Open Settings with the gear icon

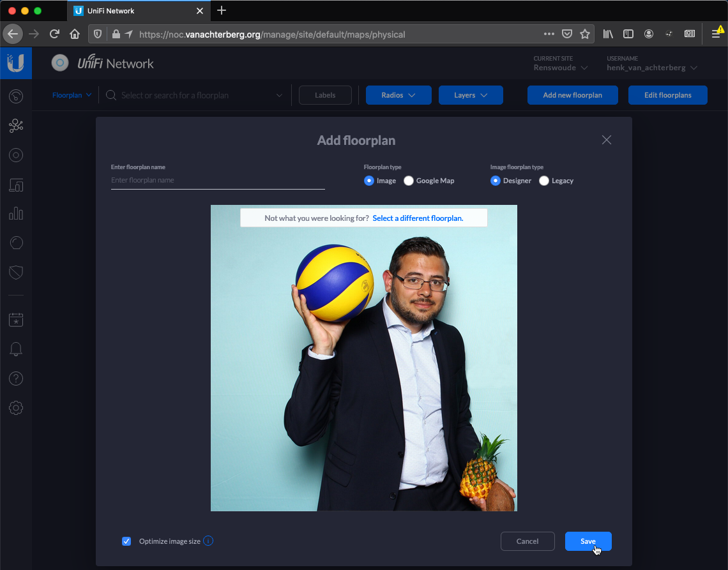coord(16,407)
